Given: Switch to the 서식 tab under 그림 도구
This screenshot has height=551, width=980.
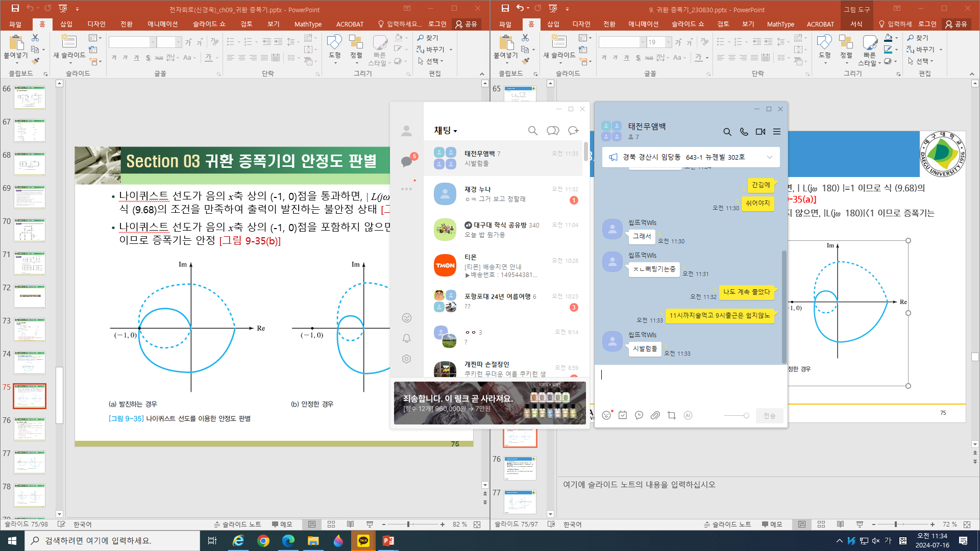Looking at the screenshot, I should pos(856,24).
